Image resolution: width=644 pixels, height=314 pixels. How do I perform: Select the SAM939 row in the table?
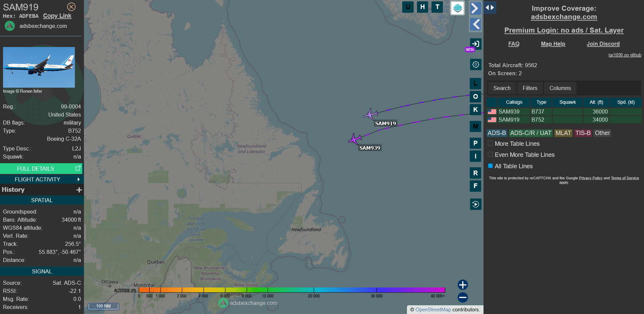point(564,111)
